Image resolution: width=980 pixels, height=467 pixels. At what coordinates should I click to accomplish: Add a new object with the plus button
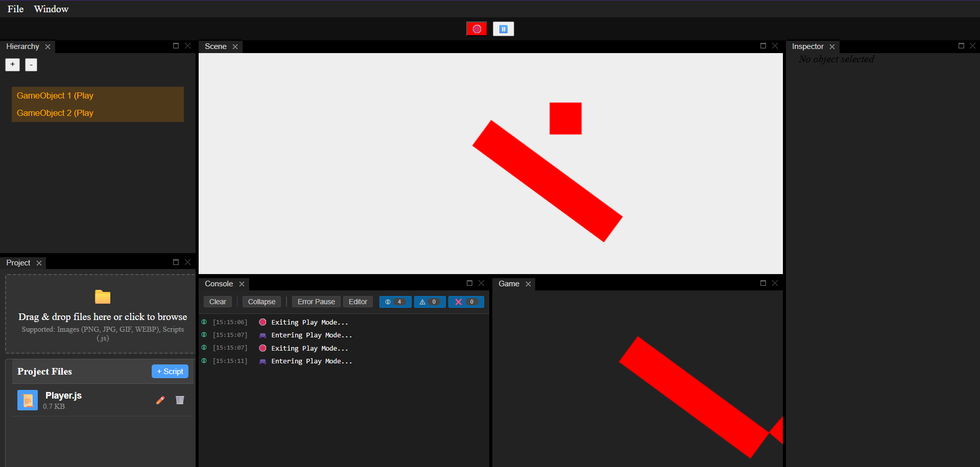point(13,65)
